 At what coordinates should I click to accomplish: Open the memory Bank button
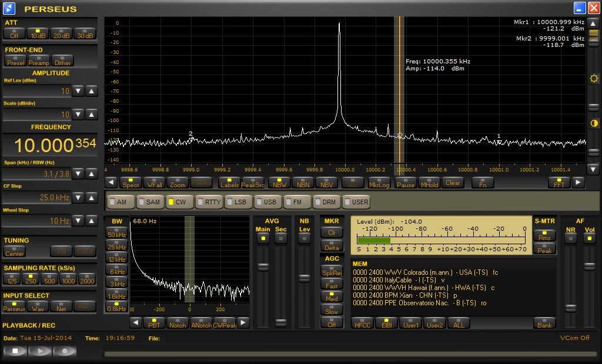click(x=544, y=323)
